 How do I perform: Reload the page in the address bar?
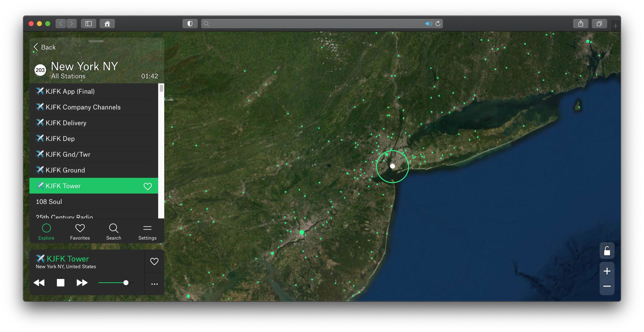tap(438, 24)
